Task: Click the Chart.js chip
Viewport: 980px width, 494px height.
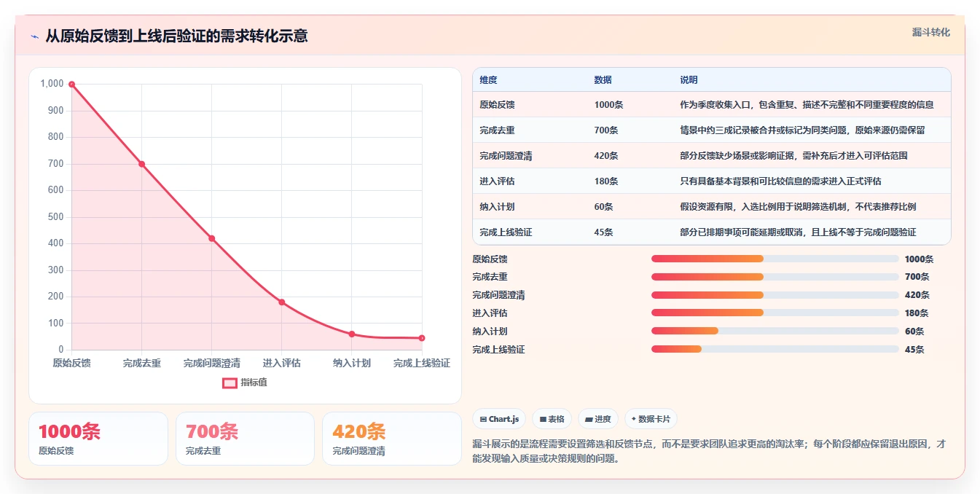Action: click(x=499, y=419)
